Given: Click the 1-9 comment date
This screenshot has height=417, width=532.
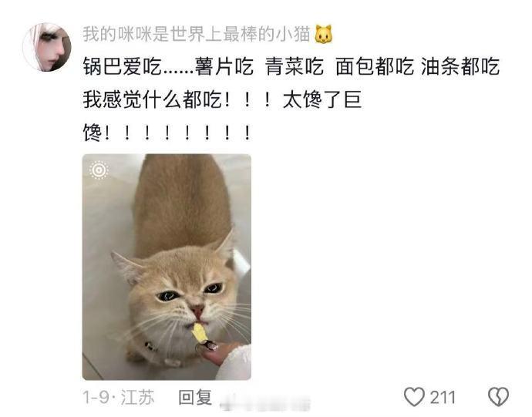Looking at the screenshot, I should point(97,397).
